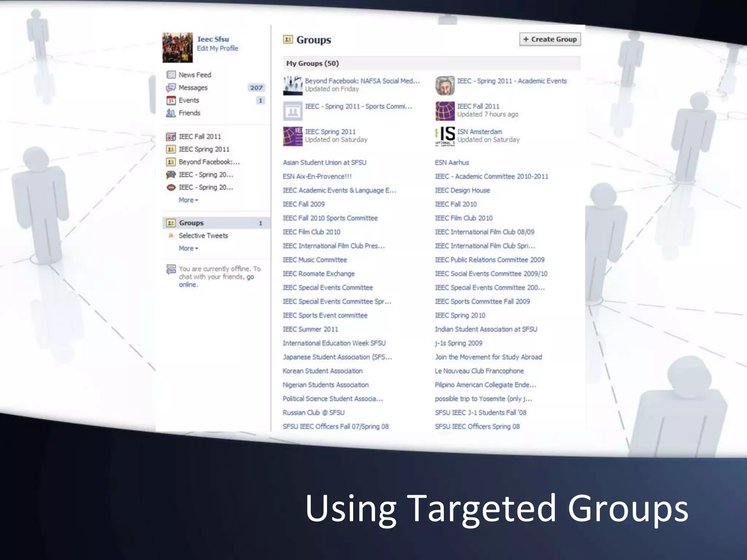The image size is (747, 560).
Task: Open IEEC Sports Event committee group
Action: tap(325, 315)
